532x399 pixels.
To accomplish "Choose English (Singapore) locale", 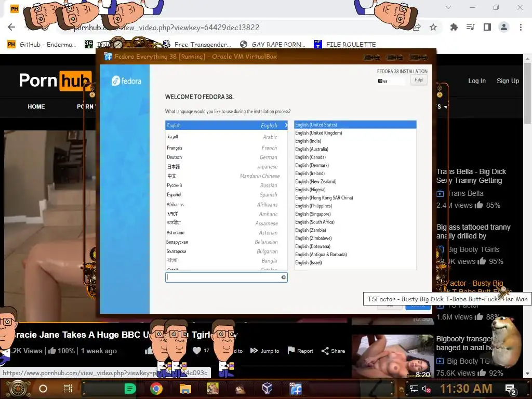I will tap(355, 214).
